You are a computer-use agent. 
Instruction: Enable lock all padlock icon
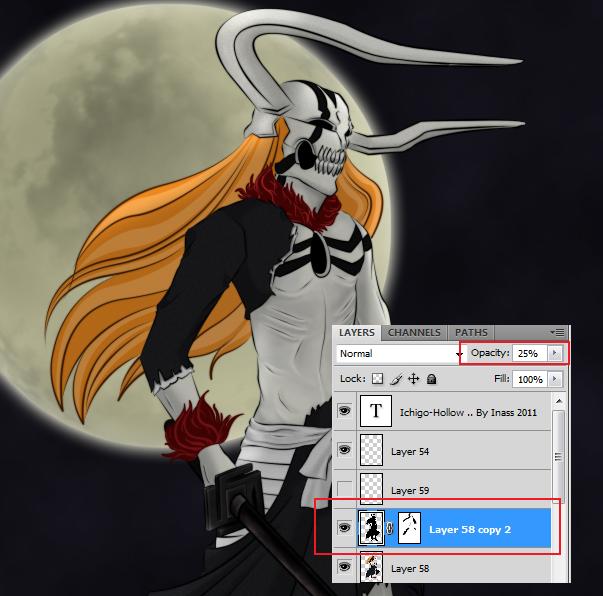point(431,380)
